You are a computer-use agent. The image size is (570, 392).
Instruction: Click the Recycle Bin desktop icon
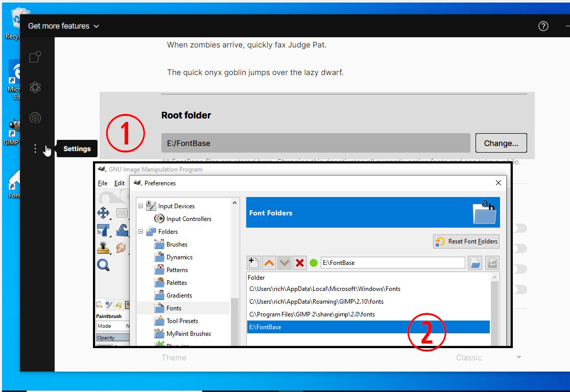[13, 23]
